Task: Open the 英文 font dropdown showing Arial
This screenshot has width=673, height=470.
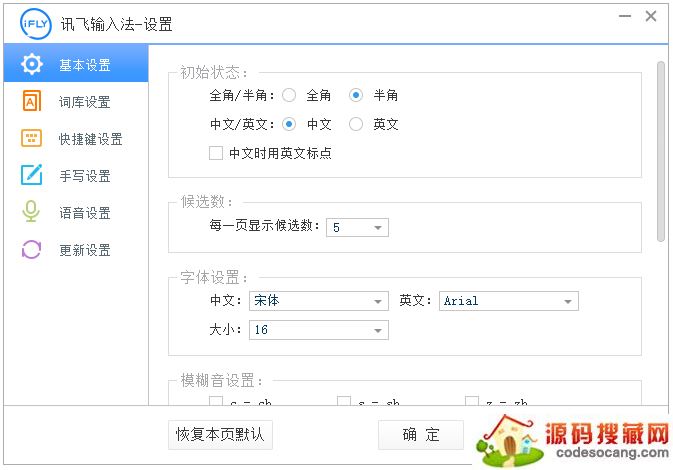Action: pos(509,301)
